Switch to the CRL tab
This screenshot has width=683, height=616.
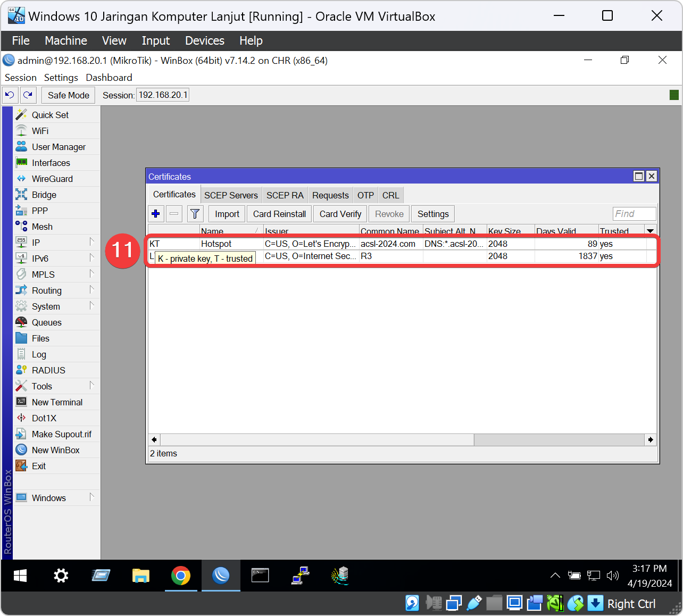[x=390, y=195]
